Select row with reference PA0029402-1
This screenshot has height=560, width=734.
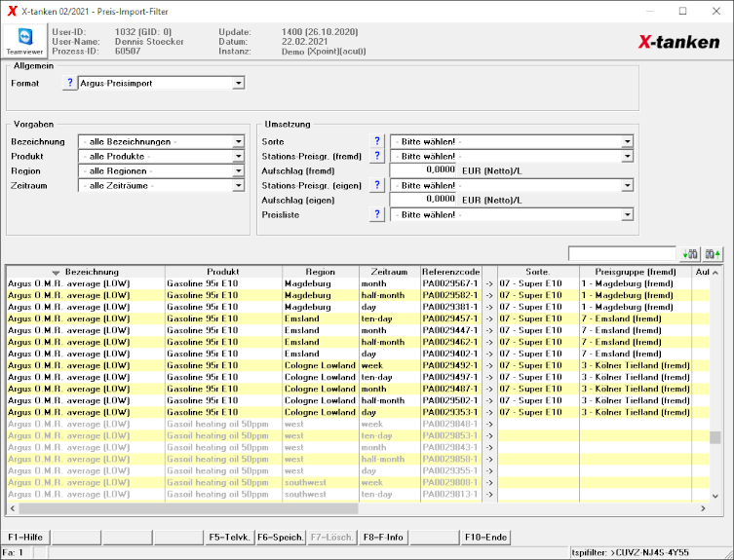[358, 354]
